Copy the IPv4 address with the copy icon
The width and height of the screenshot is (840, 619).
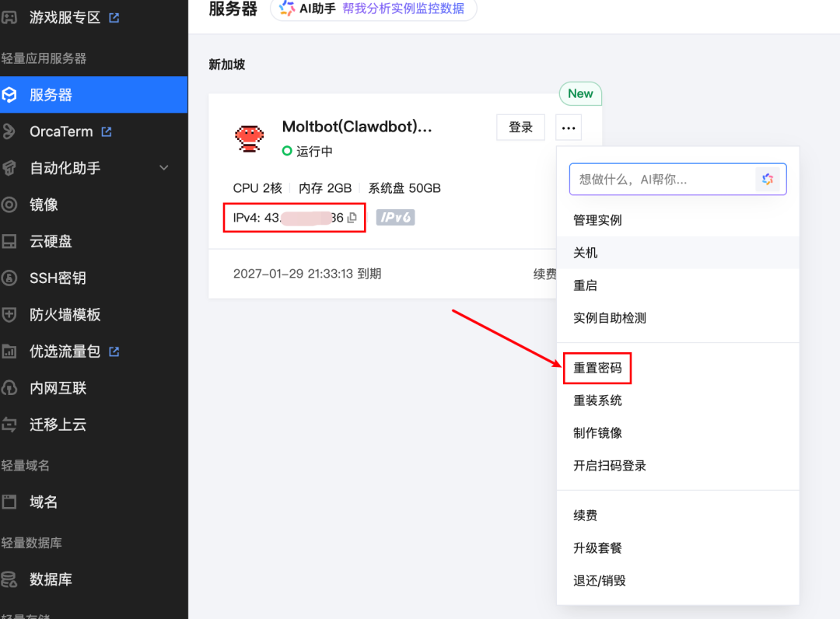[x=351, y=218]
